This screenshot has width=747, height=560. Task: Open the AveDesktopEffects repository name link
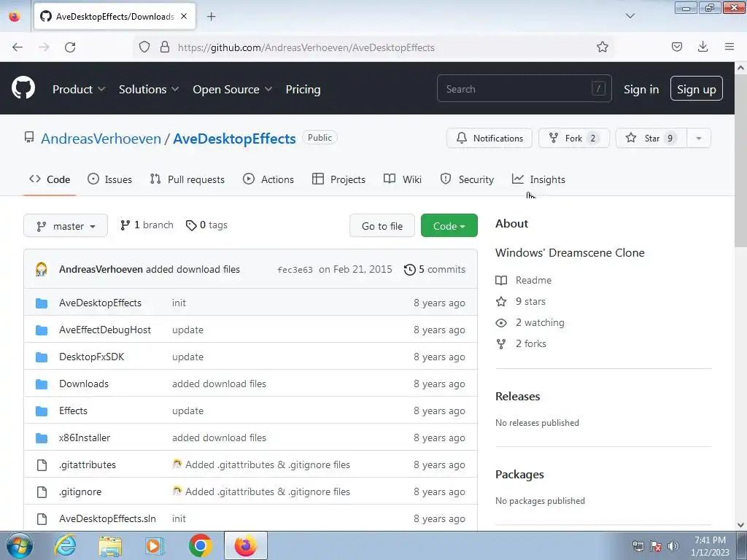pyautogui.click(x=234, y=139)
